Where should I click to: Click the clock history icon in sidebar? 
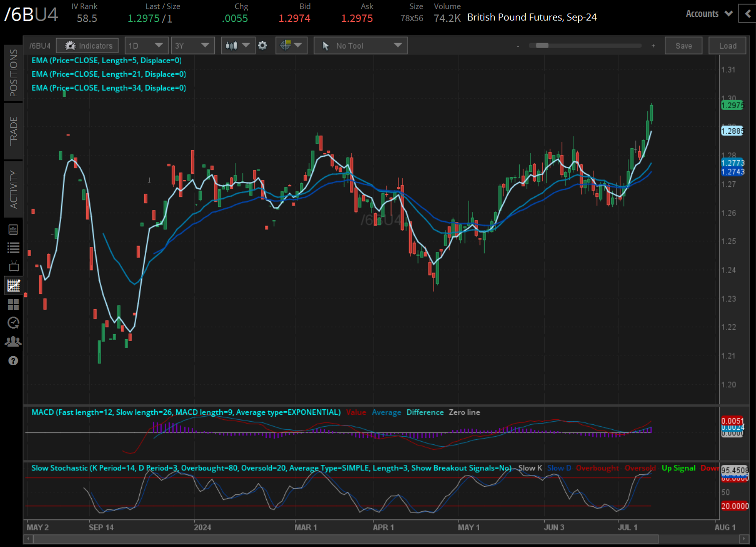pyautogui.click(x=14, y=323)
